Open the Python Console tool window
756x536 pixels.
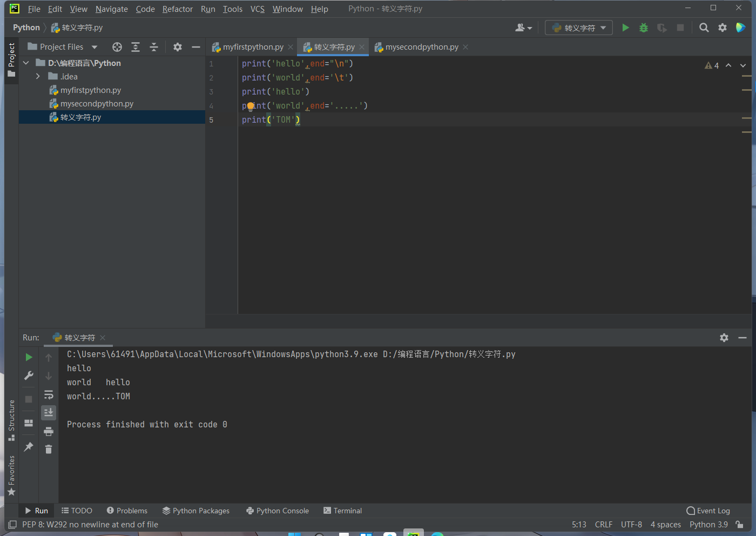pyautogui.click(x=278, y=511)
